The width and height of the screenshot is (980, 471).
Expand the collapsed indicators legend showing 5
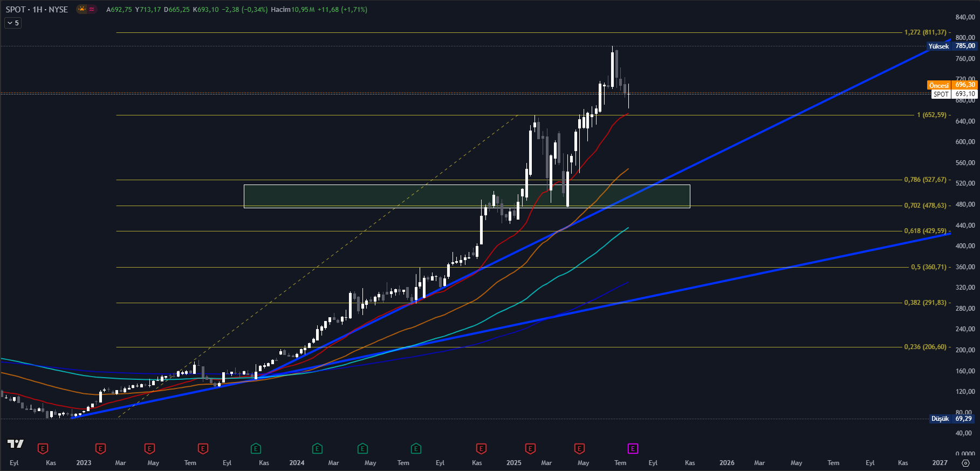13,23
